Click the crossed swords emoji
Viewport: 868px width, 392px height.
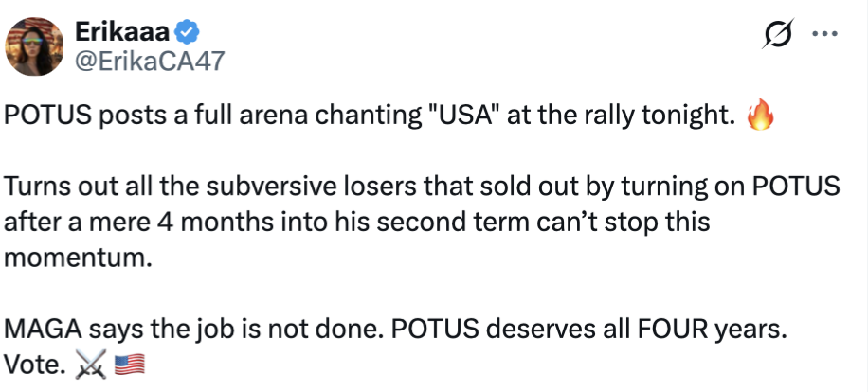click(x=90, y=365)
